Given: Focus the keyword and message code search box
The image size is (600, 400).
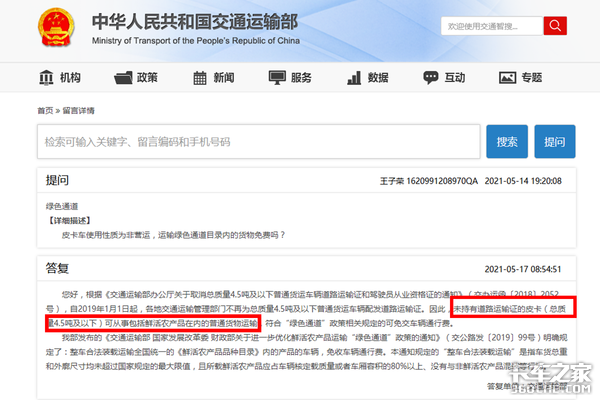Looking at the screenshot, I should coord(259,142).
